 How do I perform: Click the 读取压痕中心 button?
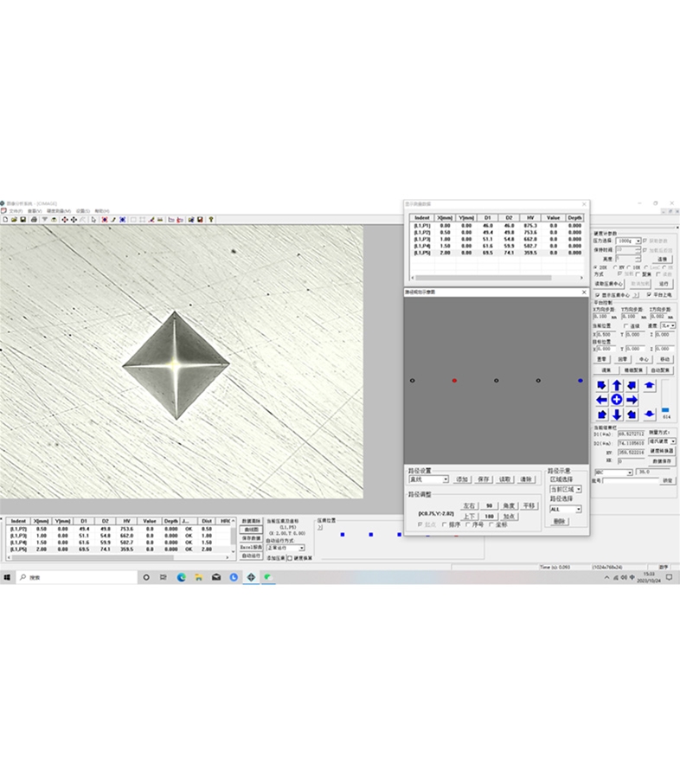pos(609,283)
